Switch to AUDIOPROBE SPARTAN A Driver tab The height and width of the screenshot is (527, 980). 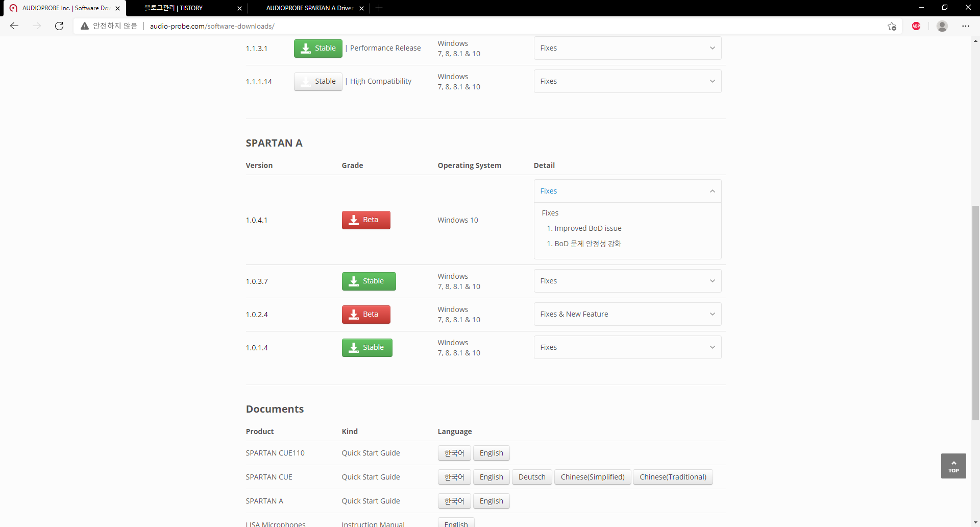(309, 8)
